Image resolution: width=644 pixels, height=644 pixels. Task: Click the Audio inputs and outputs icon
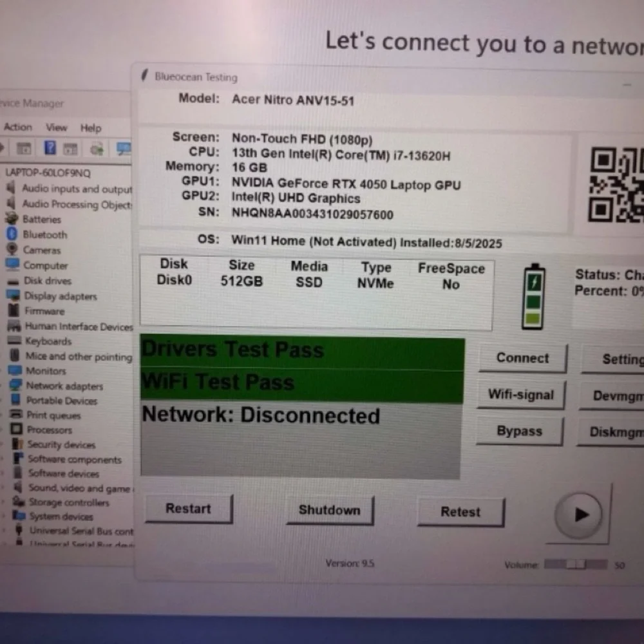11,188
